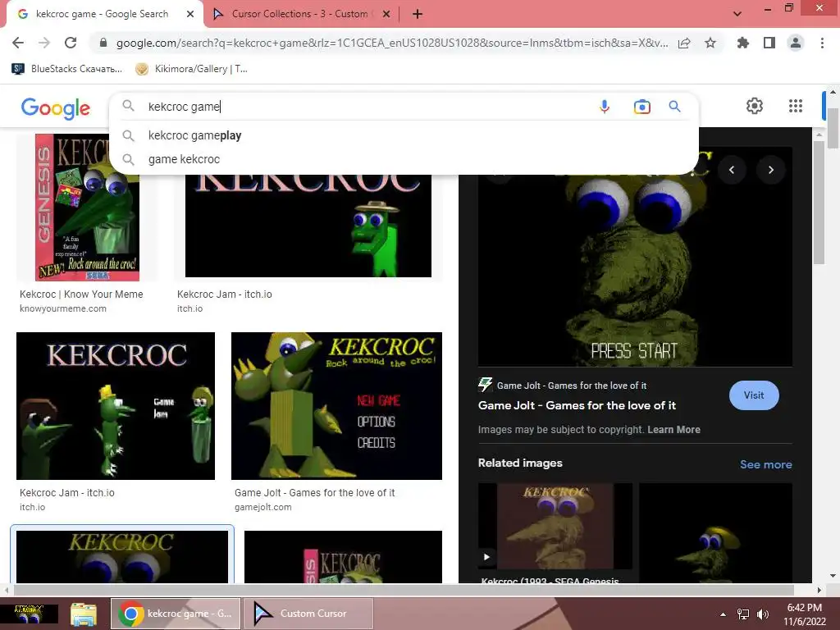
Task: Reload the current page
Action: pyautogui.click(x=71, y=43)
